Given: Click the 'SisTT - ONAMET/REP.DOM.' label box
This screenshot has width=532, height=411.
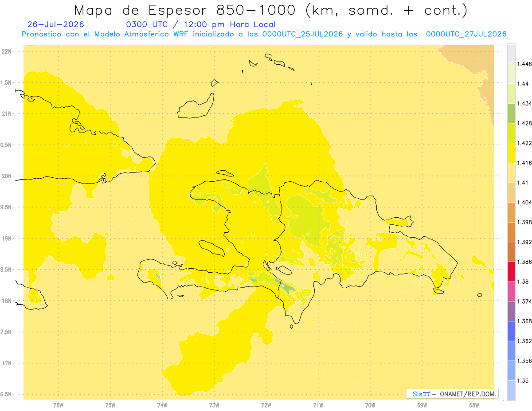Looking at the screenshot, I should (x=452, y=394).
